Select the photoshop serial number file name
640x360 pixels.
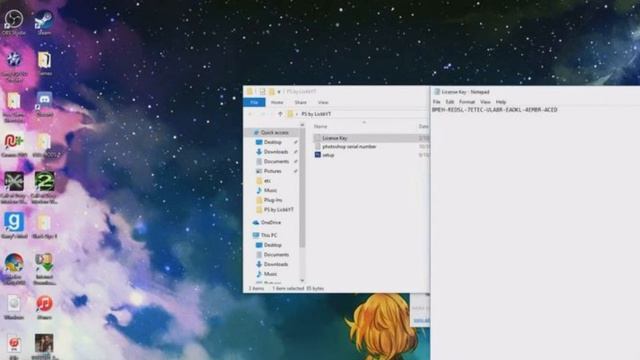tap(349, 147)
